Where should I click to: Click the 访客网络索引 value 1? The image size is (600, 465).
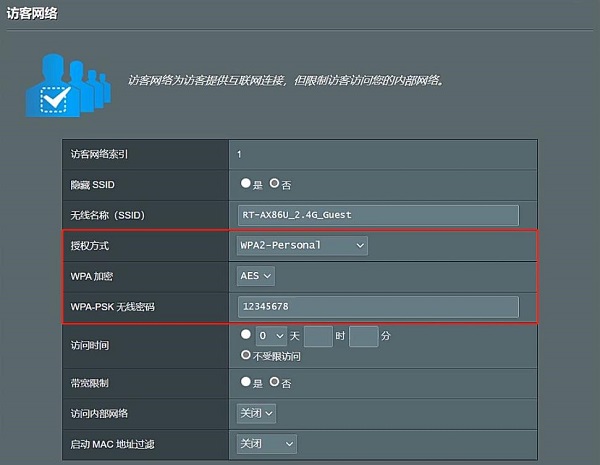[239, 154]
